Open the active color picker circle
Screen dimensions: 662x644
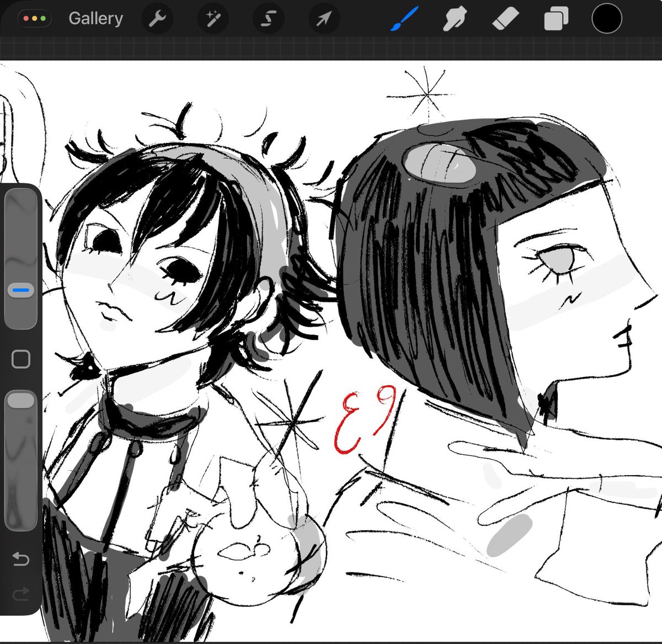[x=607, y=18]
